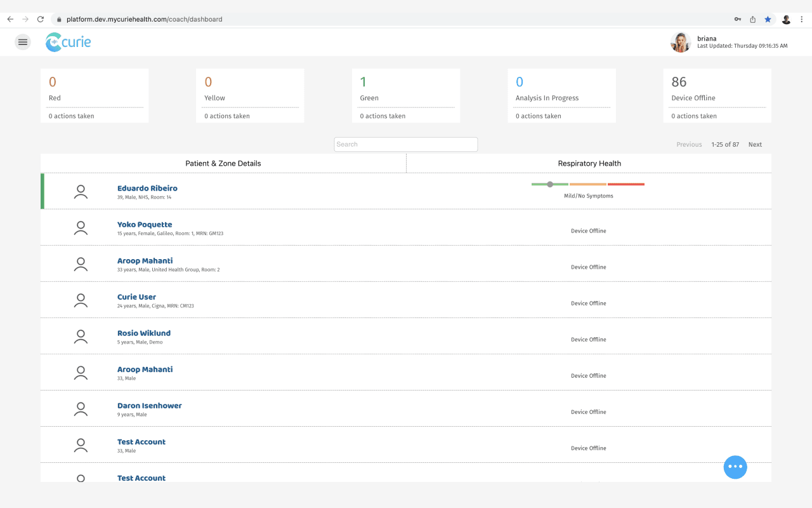Click Daron Isenhower's person icon
The height and width of the screenshot is (508, 812).
point(81,409)
